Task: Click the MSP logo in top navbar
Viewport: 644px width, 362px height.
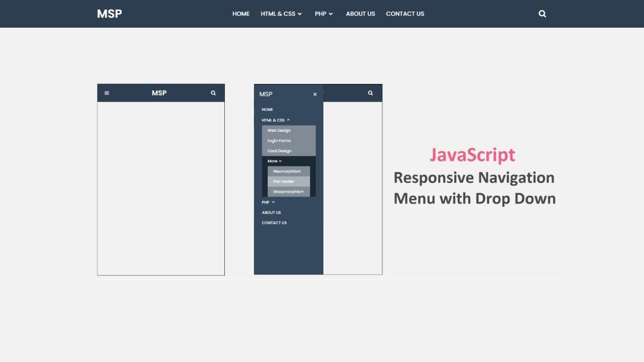Action: click(x=109, y=14)
